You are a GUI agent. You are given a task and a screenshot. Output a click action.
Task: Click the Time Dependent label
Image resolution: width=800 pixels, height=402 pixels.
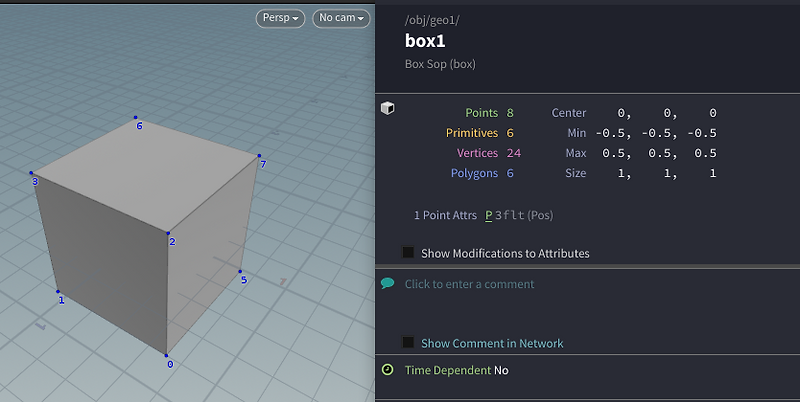[x=448, y=370]
